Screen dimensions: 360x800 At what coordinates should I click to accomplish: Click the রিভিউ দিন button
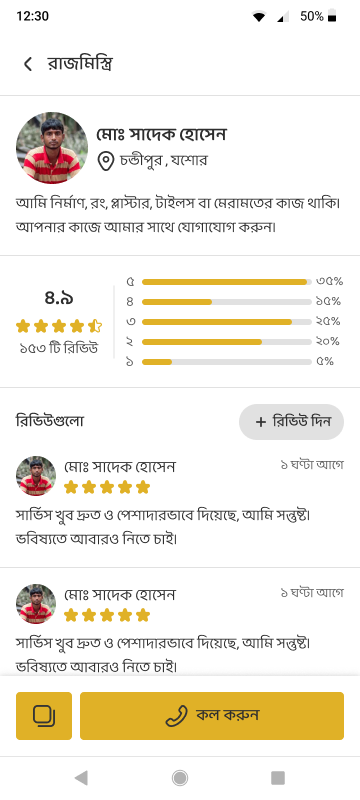pos(291,422)
